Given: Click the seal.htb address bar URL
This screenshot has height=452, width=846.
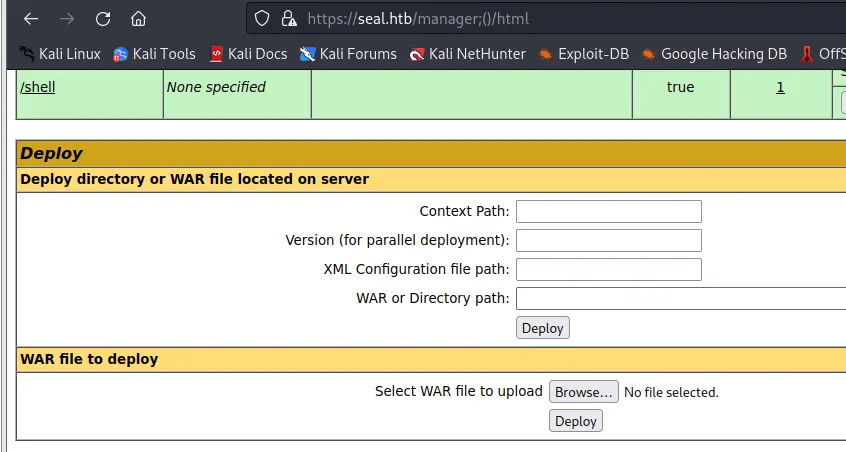Looking at the screenshot, I should [x=418, y=19].
